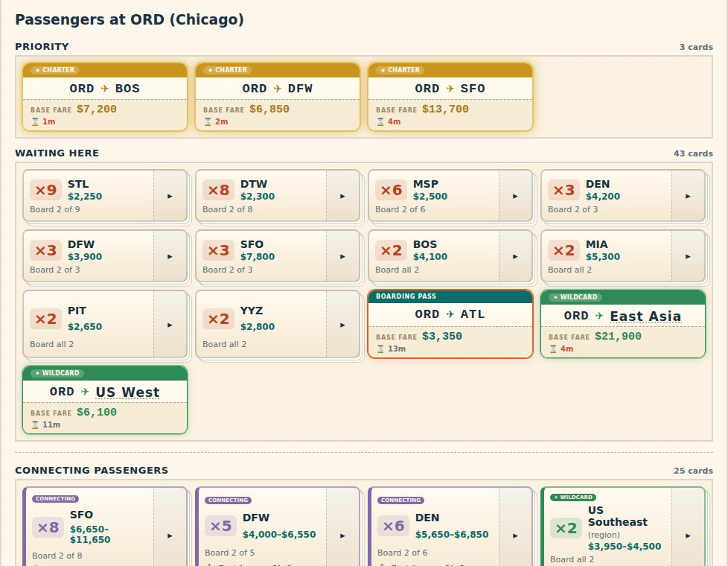Image resolution: width=728 pixels, height=566 pixels.
Task: Expand the DTW ×8 passenger stack arrow
Action: (342, 196)
